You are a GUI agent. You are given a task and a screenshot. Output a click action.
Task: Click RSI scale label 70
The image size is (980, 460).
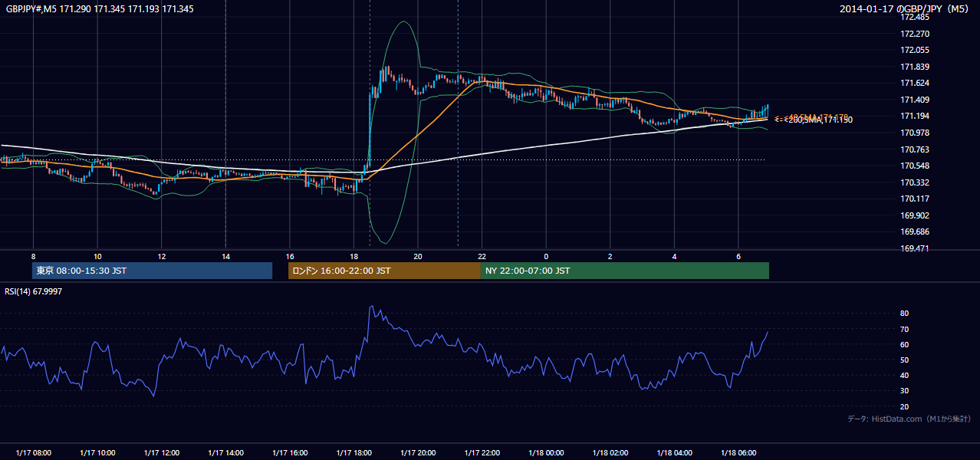pos(904,329)
